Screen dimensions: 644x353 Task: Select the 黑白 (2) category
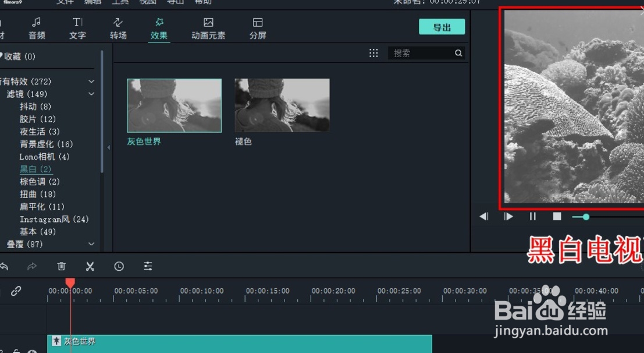coord(35,169)
